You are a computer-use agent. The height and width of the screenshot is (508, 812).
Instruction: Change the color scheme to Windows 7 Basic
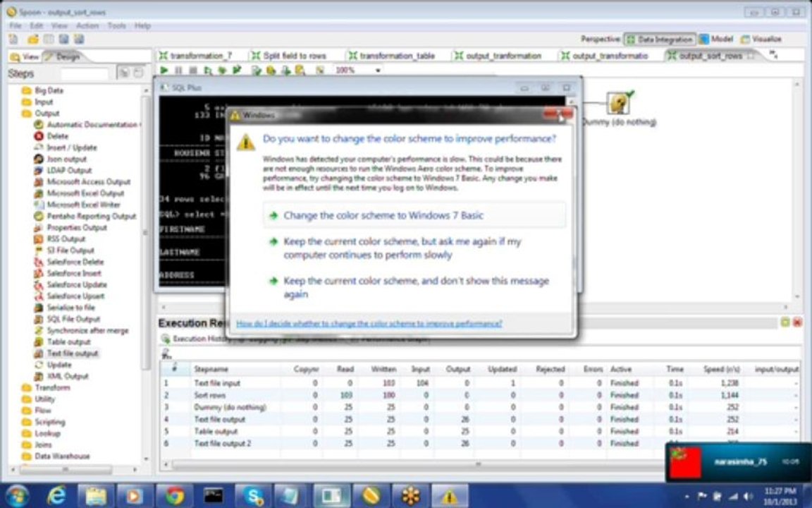[x=414, y=215]
